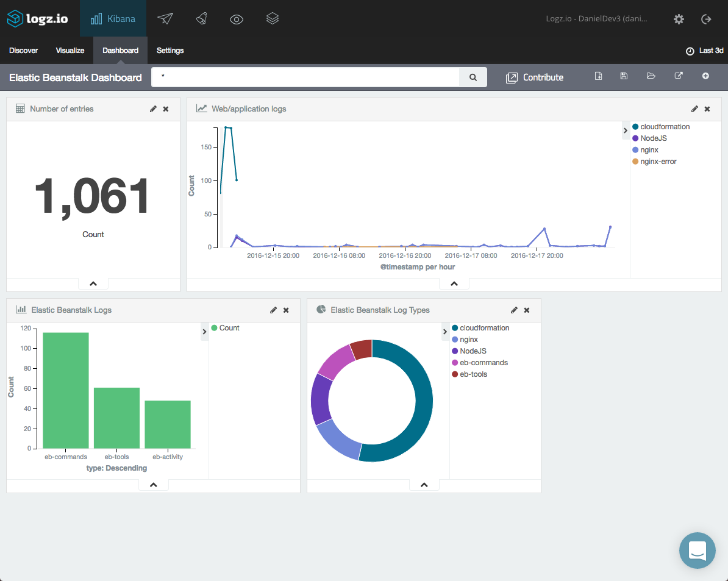This screenshot has height=581, width=728.
Task: Save the dashboard with floppy disk icon
Action: coord(624,76)
